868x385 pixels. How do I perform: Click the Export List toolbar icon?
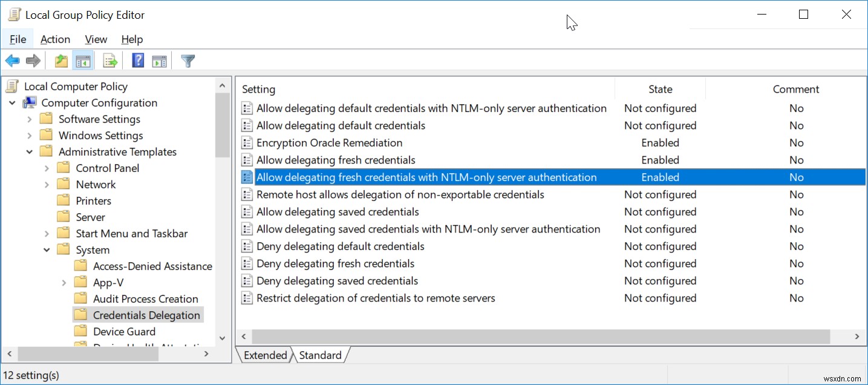[x=109, y=61]
